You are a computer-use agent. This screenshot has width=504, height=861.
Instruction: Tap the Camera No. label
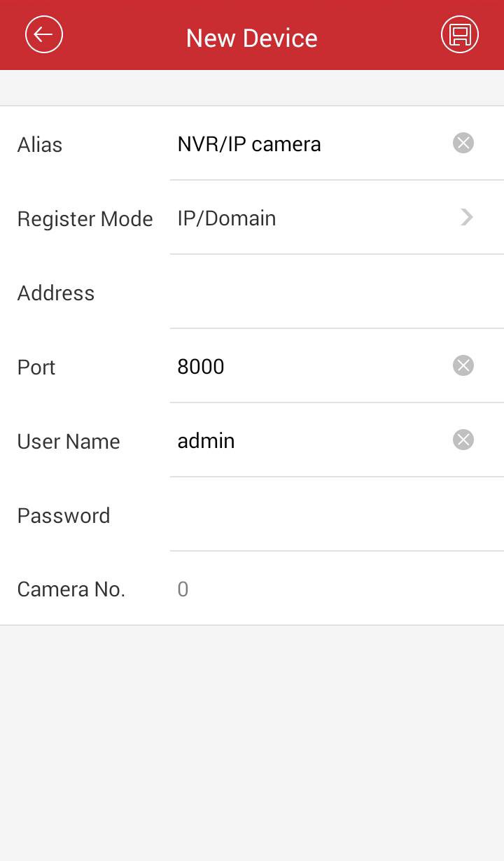(71, 589)
